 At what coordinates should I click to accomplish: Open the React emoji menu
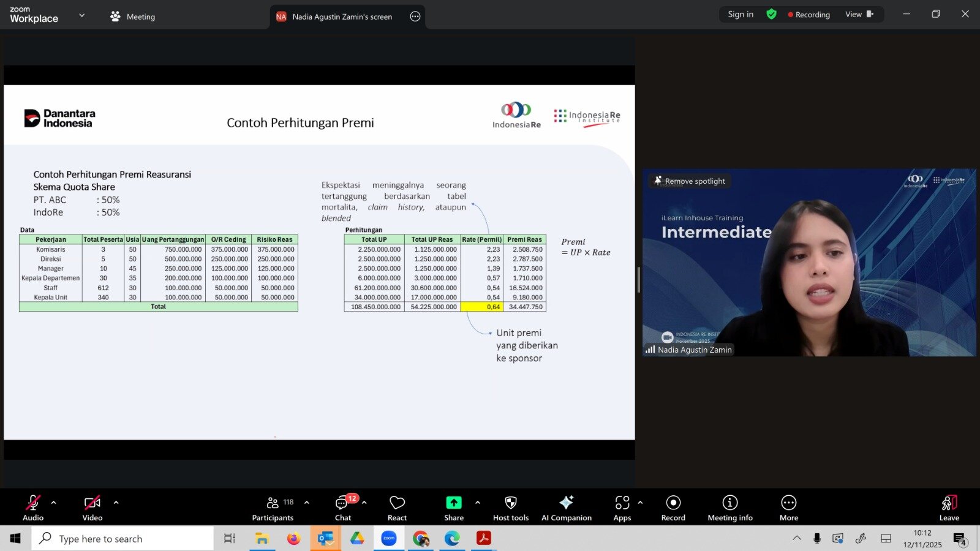pos(397,508)
